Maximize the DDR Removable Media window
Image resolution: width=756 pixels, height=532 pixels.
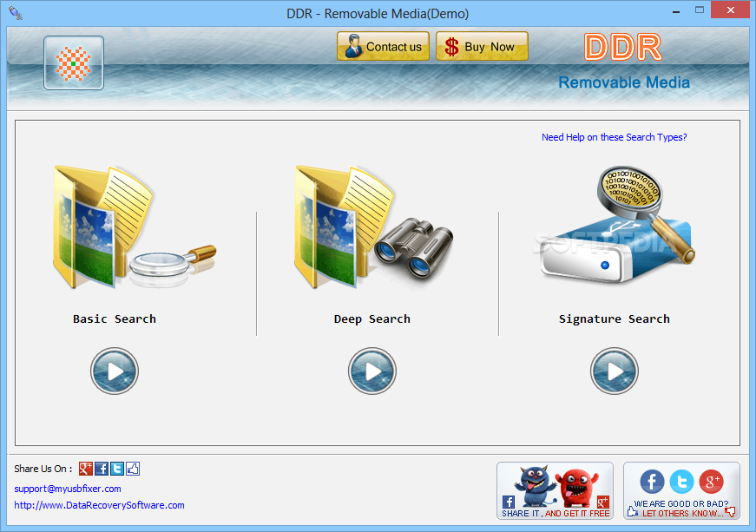click(699, 10)
